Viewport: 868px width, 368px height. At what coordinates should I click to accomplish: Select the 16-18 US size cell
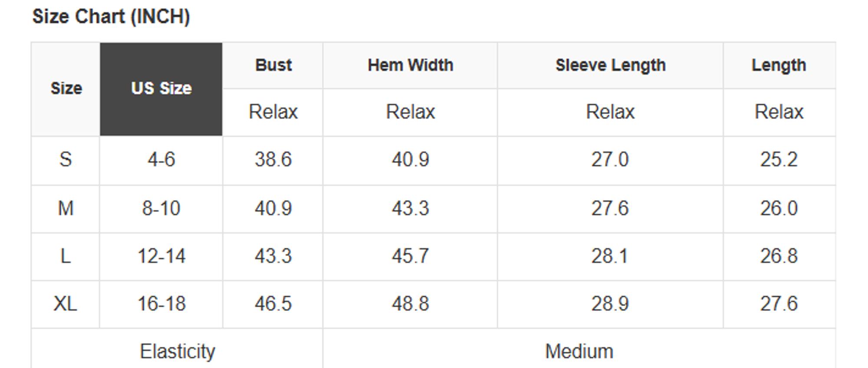(x=161, y=303)
